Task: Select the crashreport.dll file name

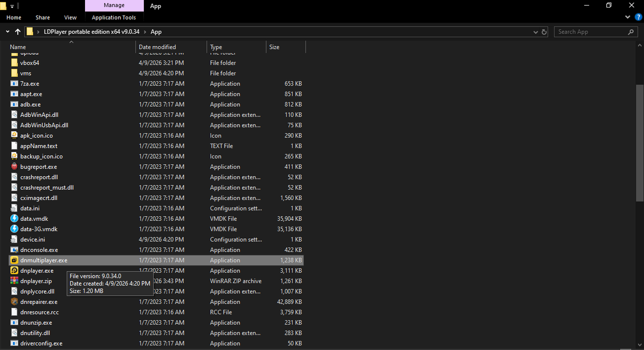Action: point(39,177)
